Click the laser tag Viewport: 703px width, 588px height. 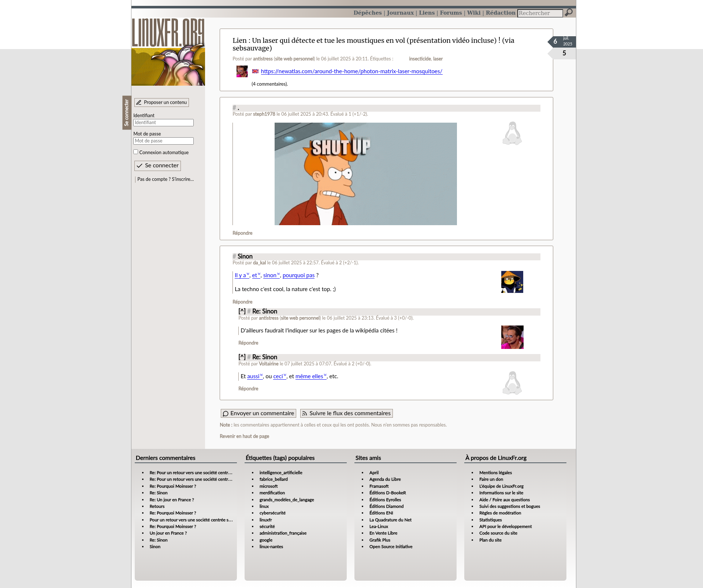coord(438,59)
